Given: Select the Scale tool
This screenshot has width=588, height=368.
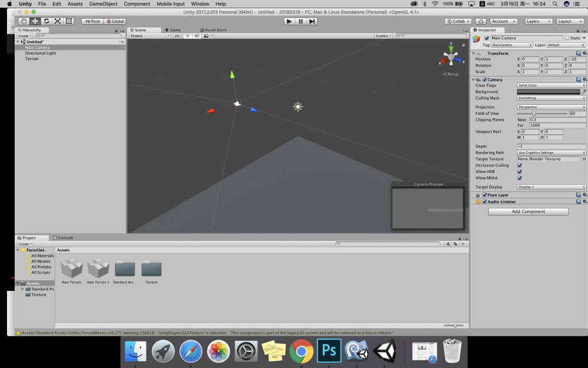Looking at the screenshot, I should click(x=58, y=21).
